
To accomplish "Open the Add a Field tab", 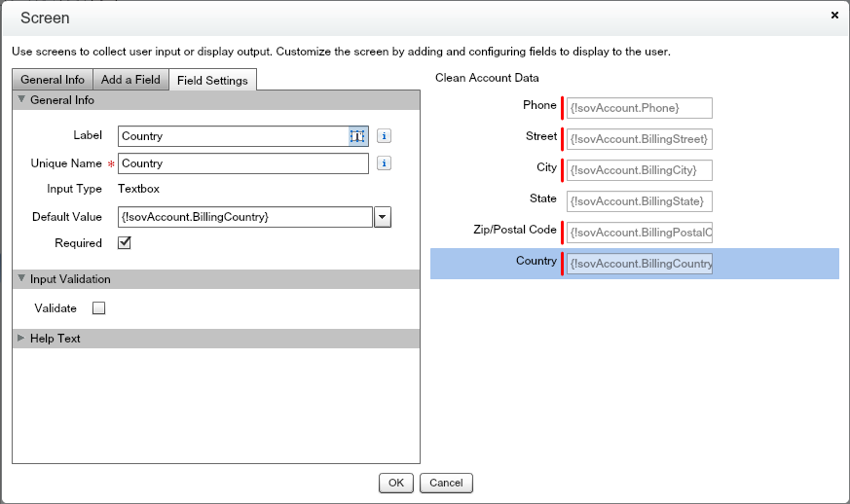I will [x=130, y=80].
